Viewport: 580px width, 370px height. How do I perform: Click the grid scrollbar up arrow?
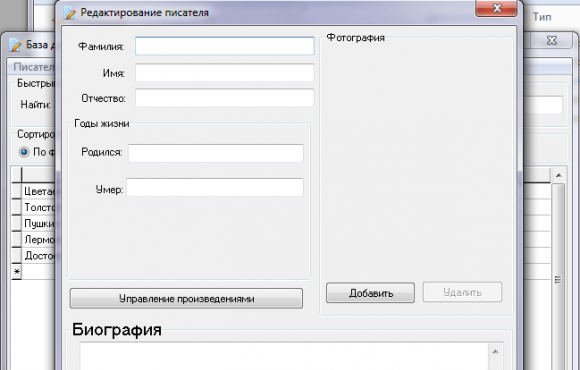(x=558, y=175)
